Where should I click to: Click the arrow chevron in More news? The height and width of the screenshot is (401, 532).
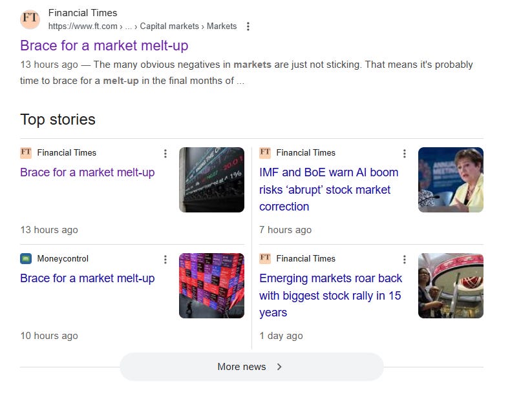(x=279, y=367)
